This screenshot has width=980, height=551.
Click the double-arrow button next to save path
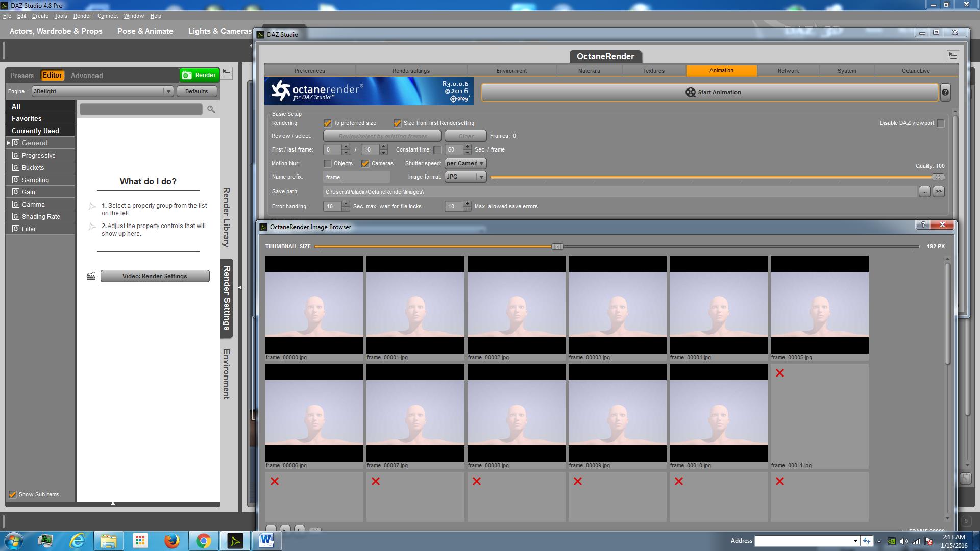point(938,192)
